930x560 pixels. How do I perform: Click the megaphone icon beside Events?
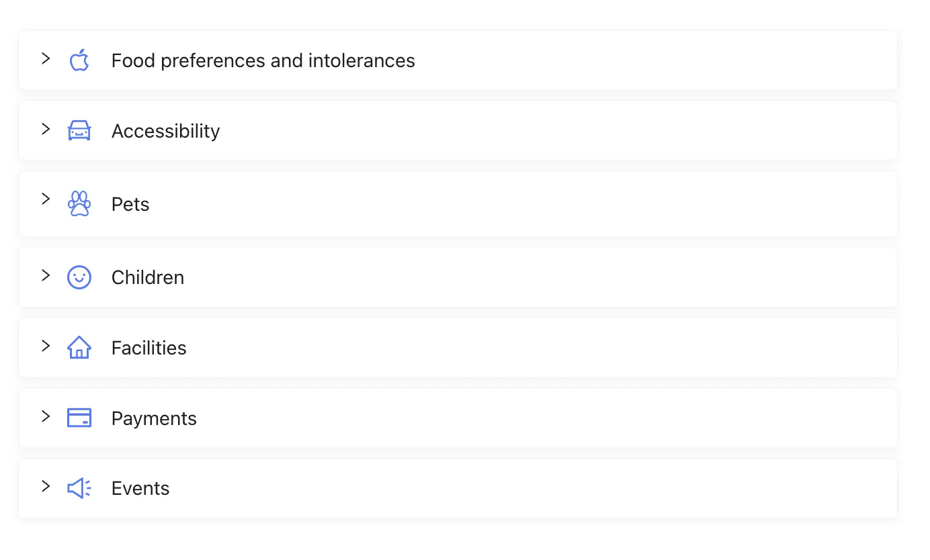79,488
